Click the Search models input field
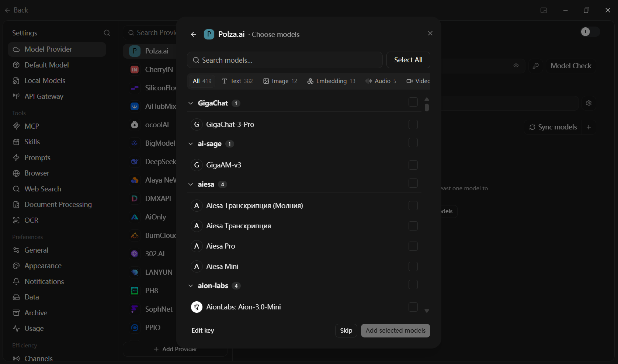Image resolution: width=618 pixels, height=364 pixels. coord(285,60)
